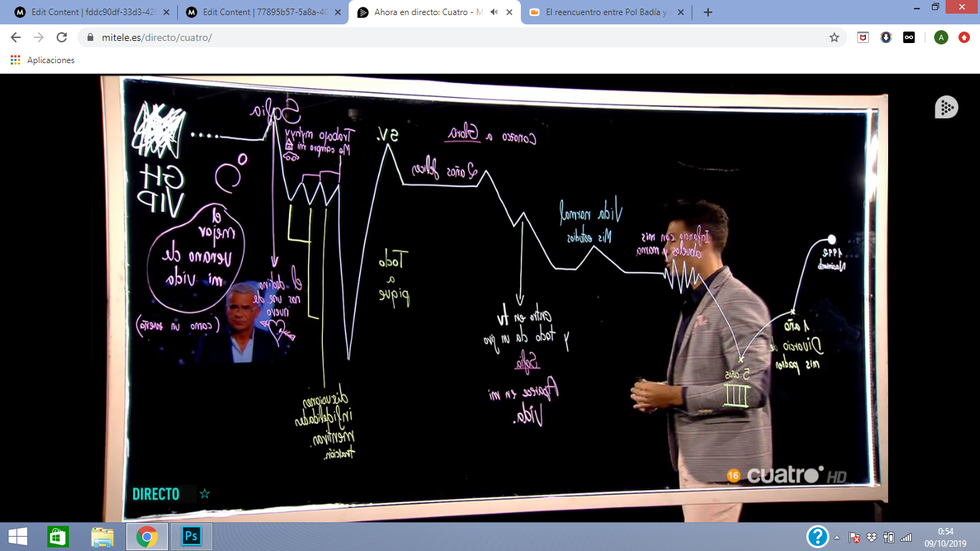Open the Action Center flag icon
980x551 pixels.
point(854,537)
